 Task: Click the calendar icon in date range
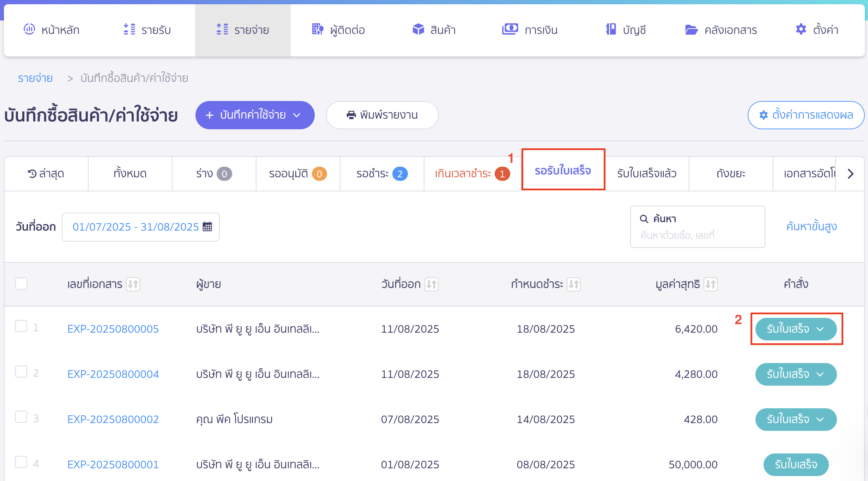click(207, 227)
